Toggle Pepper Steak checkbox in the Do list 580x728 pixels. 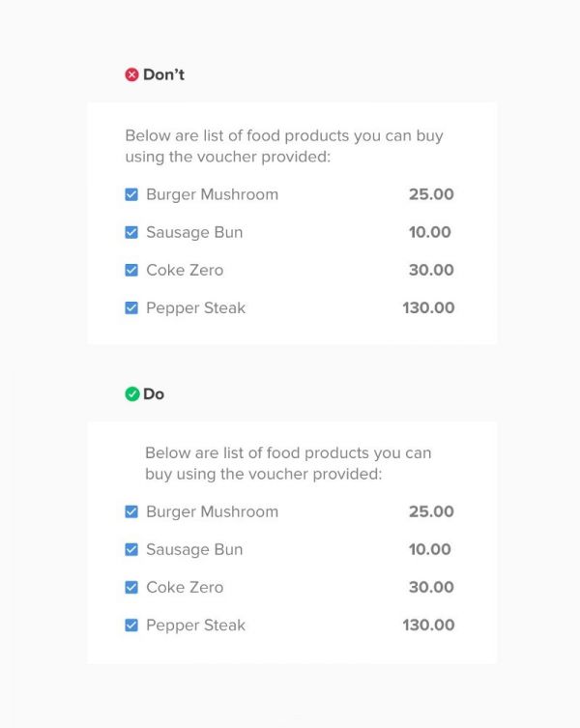coord(131,626)
